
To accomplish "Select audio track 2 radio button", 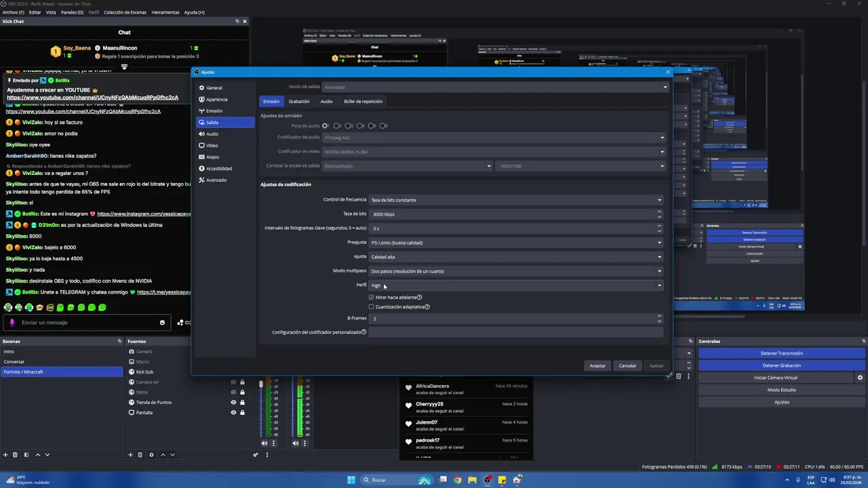I will 337,126.
